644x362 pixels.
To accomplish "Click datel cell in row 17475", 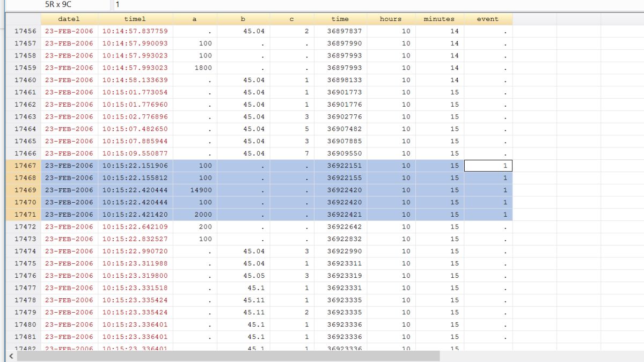I will pyautogui.click(x=69, y=263).
